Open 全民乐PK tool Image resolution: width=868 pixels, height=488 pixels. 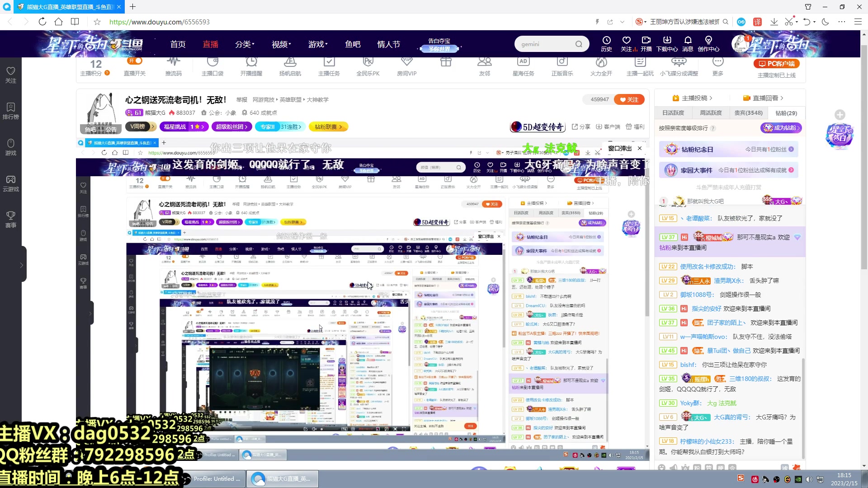tap(368, 66)
